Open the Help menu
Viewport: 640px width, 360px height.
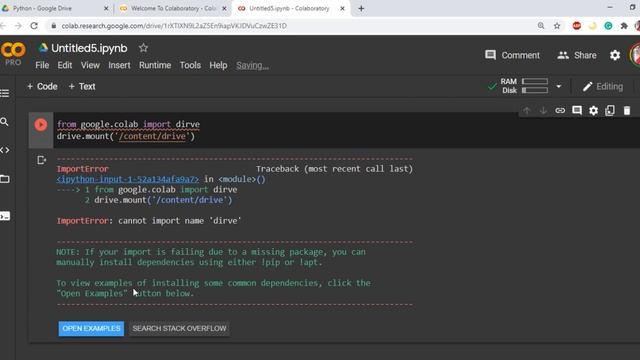(218, 65)
